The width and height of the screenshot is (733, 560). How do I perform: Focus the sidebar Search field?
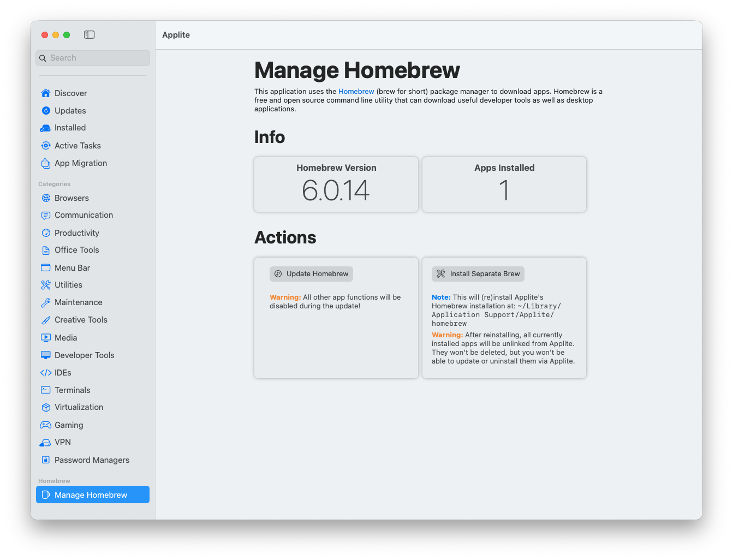coord(93,58)
